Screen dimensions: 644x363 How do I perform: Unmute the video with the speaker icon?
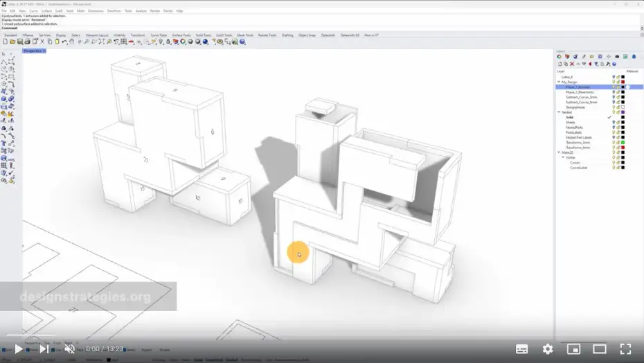[x=69, y=349]
